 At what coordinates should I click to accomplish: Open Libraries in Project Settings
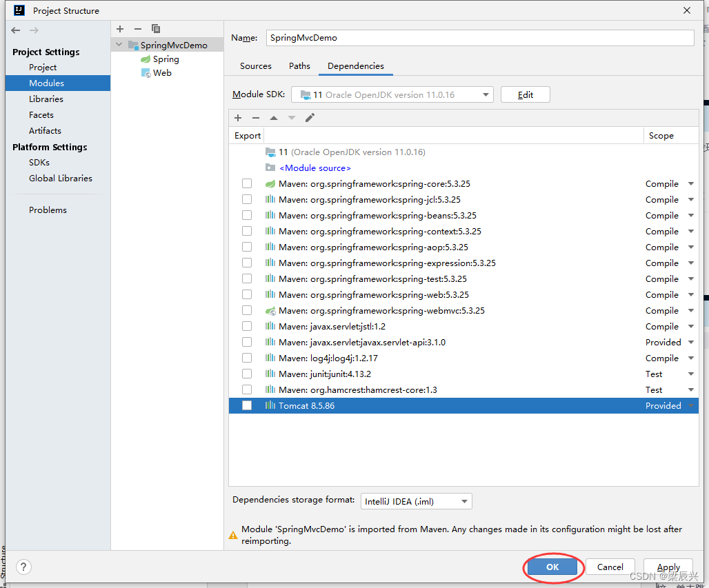coord(46,99)
